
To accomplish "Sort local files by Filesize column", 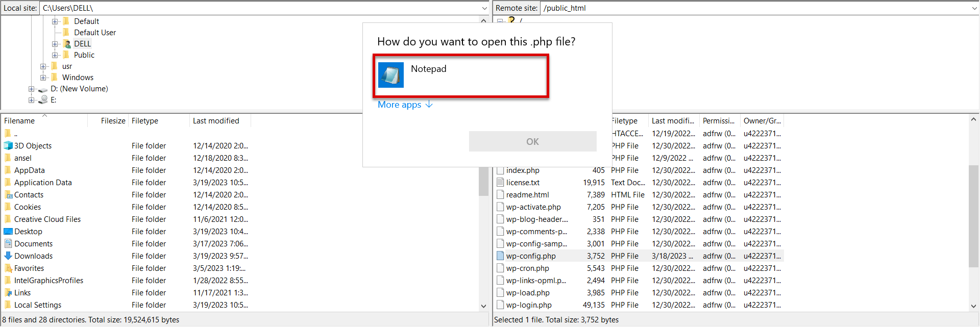I will (x=113, y=121).
